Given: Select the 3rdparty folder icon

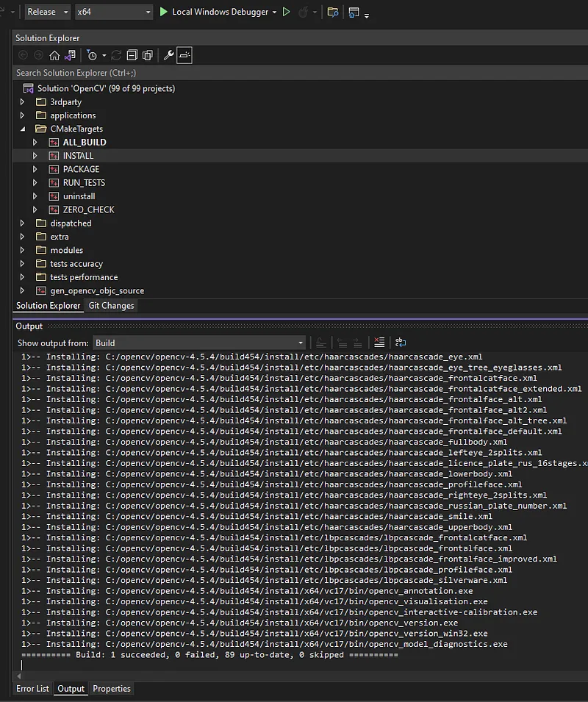Looking at the screenshot, I should click(40, 101).
